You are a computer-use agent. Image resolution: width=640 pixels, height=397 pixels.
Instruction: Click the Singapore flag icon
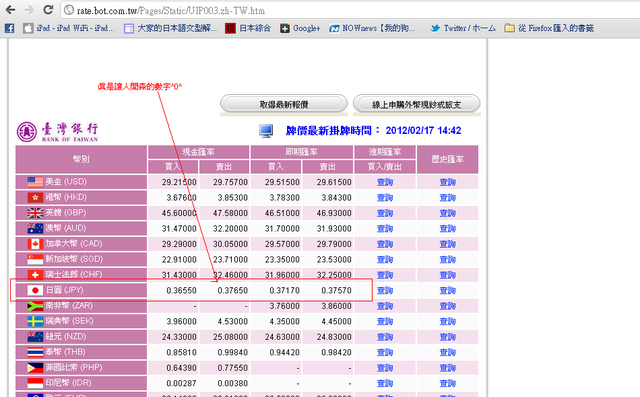pos(35,259)
